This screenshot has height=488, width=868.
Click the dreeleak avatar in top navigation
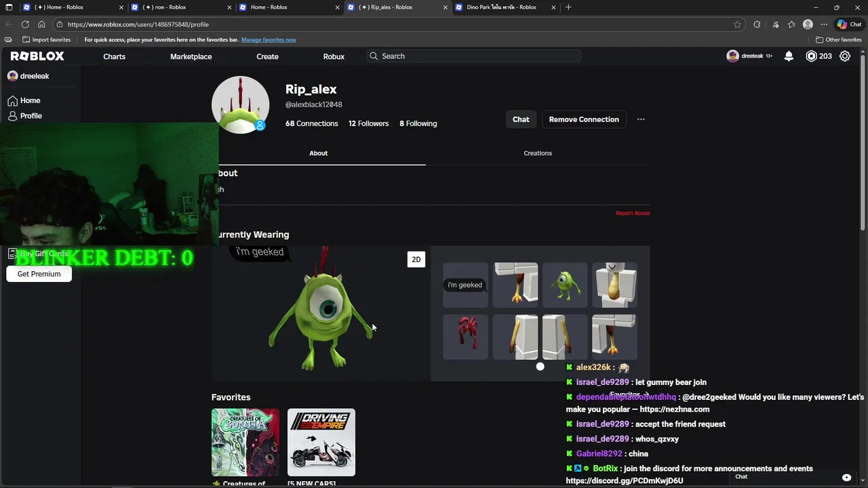[732, 56]
